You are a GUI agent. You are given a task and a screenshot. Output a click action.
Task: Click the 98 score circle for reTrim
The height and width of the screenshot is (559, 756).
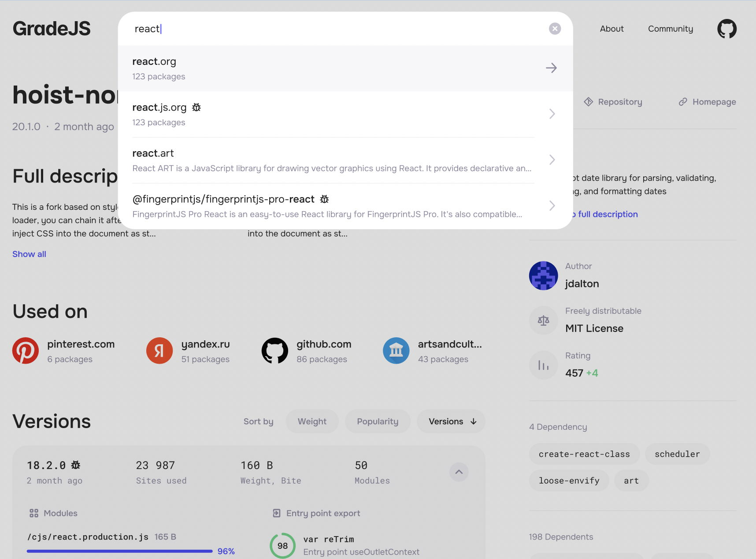tap(282, 546)
